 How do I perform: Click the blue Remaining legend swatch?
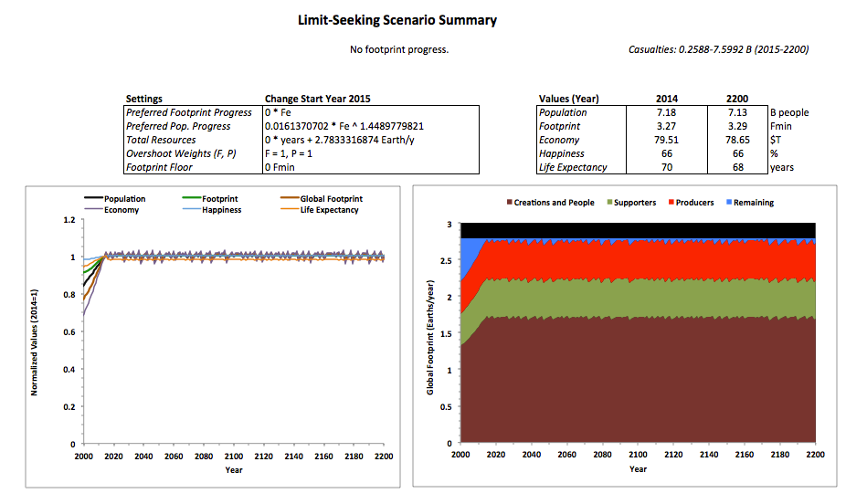tap(728, 203)
